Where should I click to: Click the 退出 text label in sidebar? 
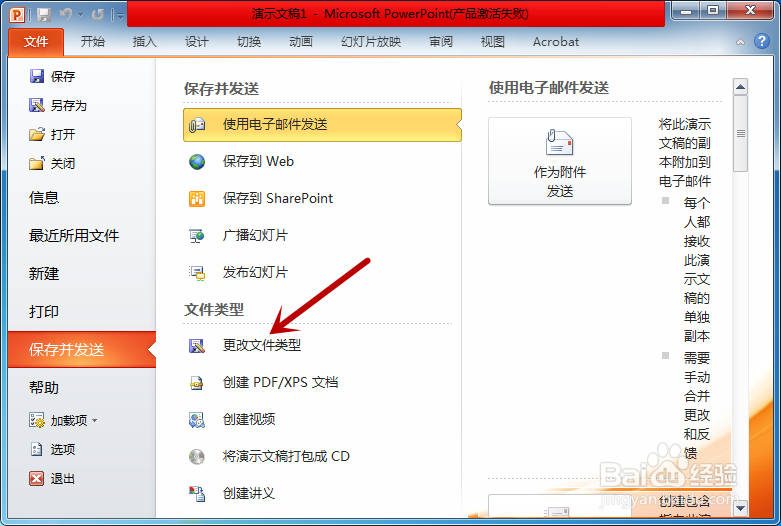(x=63, y=478)
